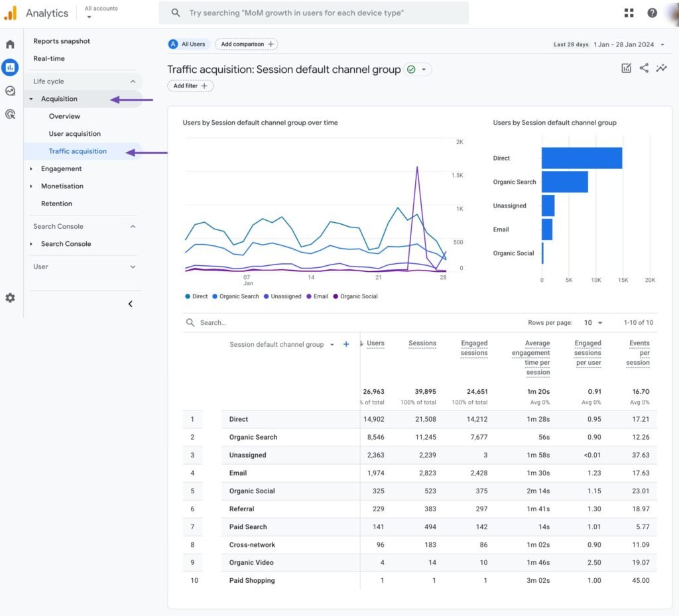This screenshot has height=616, width=679.
Task: Click the Add filter button
Action: tap(190, 86)
